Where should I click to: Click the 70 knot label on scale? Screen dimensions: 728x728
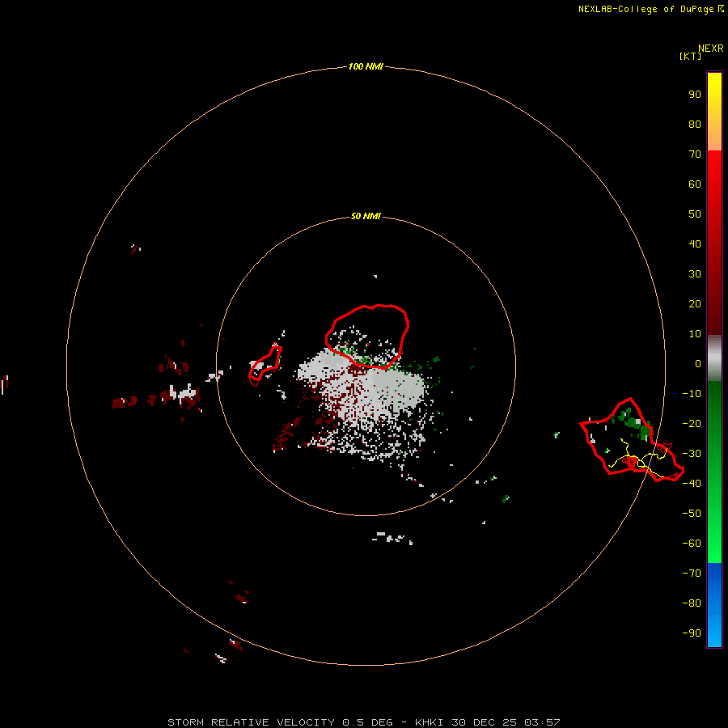(695, 154)
